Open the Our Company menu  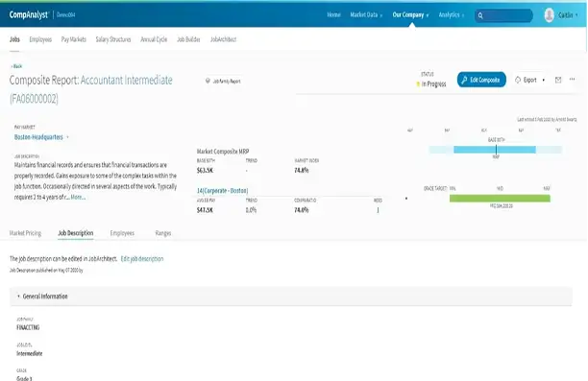coord(410,15)
